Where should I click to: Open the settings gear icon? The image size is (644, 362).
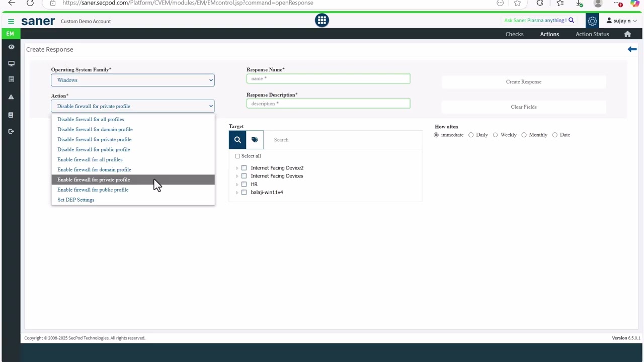(x=592, y=21)
